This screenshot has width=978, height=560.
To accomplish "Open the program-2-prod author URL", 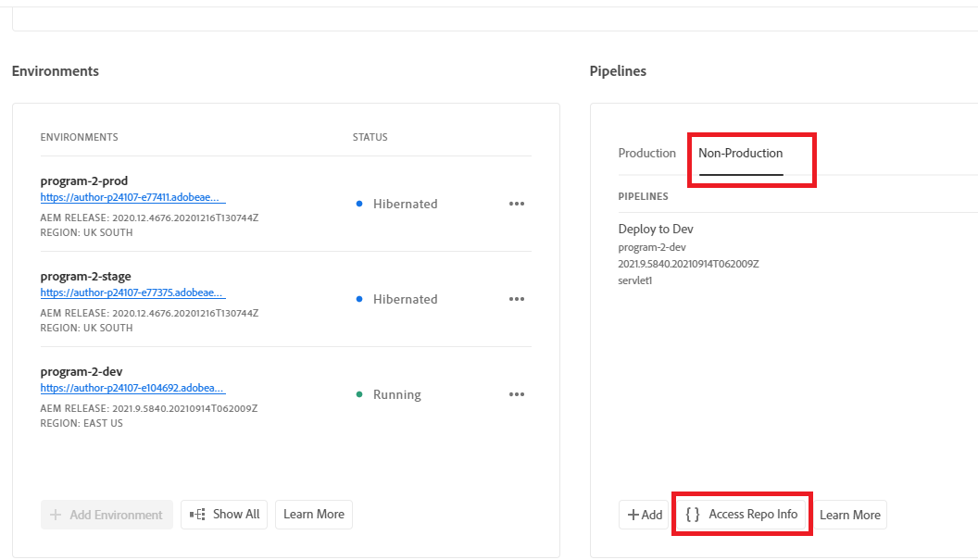I will coord(132,197).
